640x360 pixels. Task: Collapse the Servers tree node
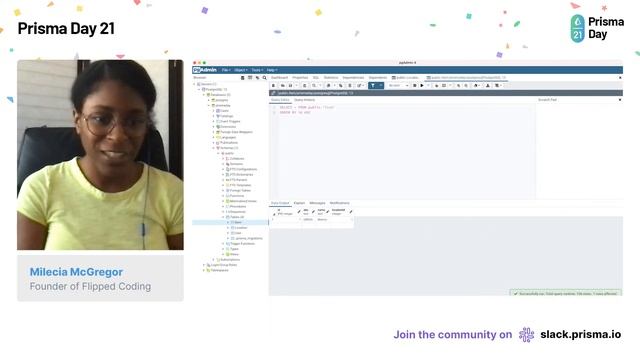[194, 84]
